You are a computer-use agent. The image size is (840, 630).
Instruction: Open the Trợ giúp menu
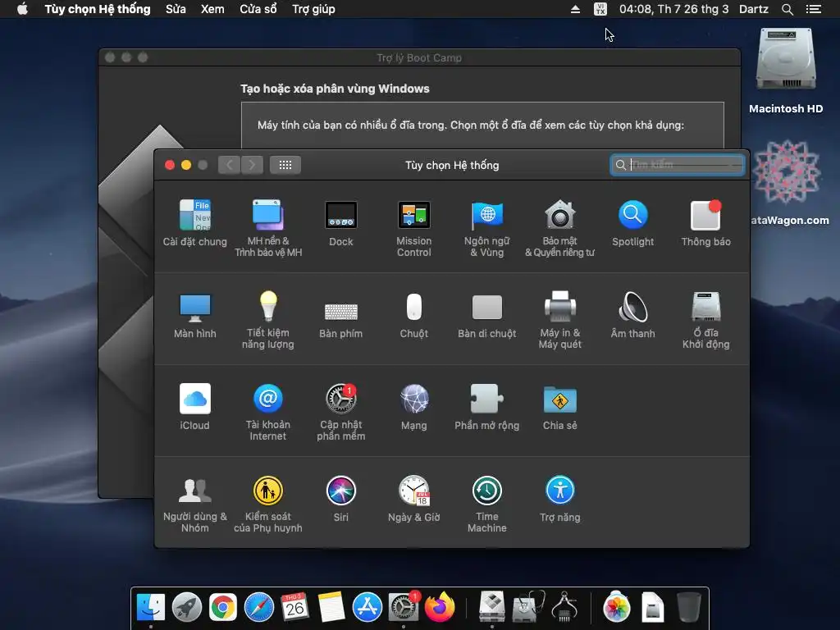tap(313, 9)
